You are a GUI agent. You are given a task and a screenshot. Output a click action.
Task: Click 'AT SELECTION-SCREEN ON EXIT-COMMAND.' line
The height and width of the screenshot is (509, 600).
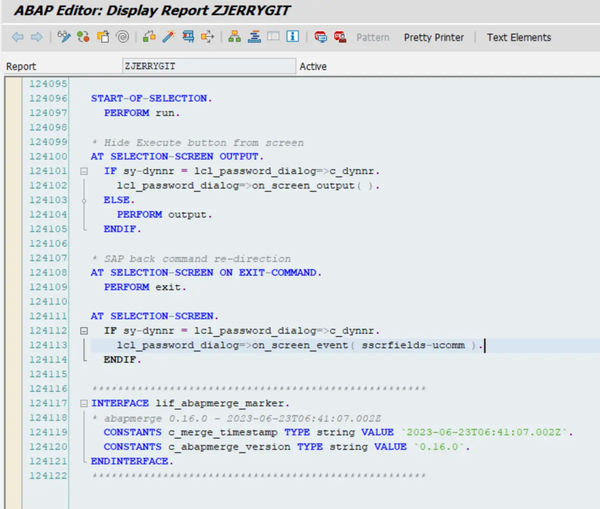(206, 272)
